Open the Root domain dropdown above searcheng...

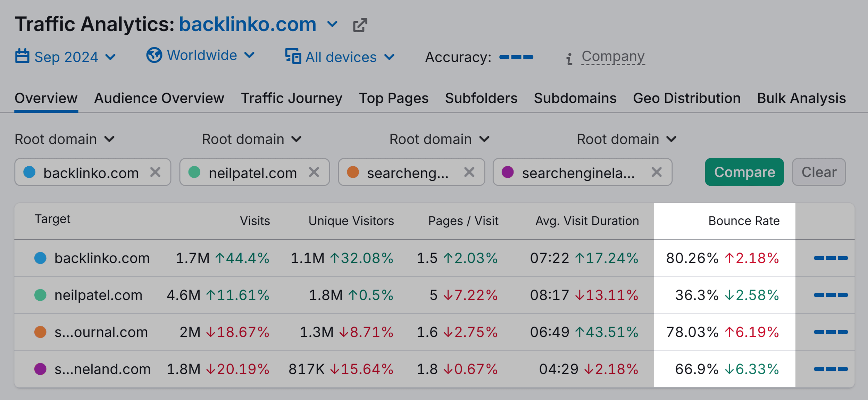(x=440, y=139)
